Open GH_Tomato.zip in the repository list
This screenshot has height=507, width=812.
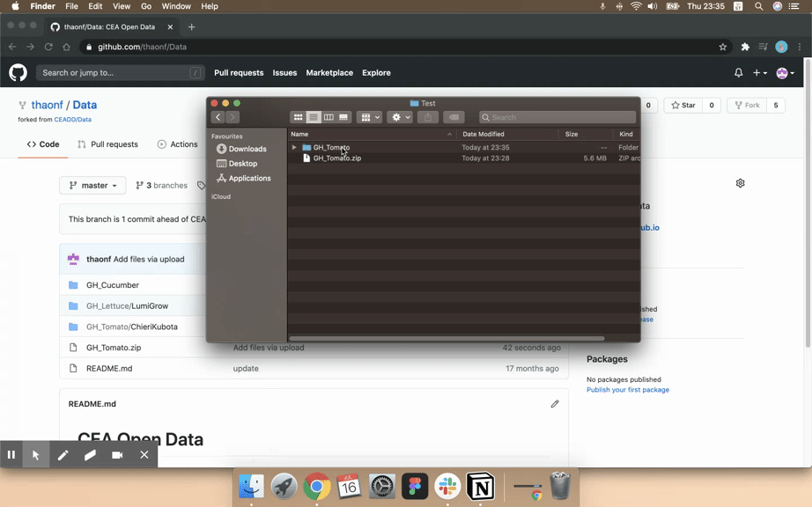114,348
